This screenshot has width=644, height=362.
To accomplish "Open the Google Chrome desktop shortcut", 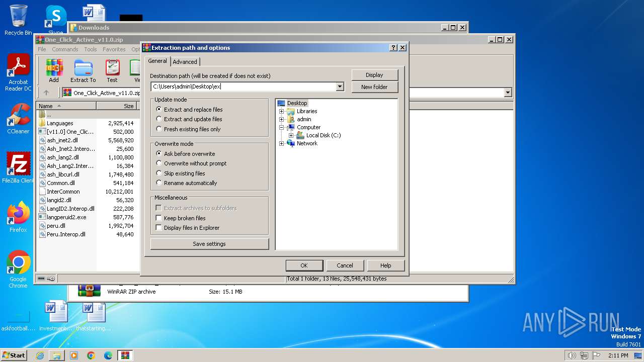I will coord(18,269).
